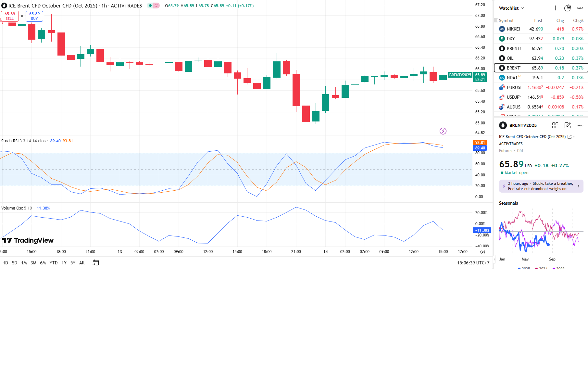Toggle the 2024 seasonals legend series
This screenshot has width=588, height=368.
click(541, 268)
